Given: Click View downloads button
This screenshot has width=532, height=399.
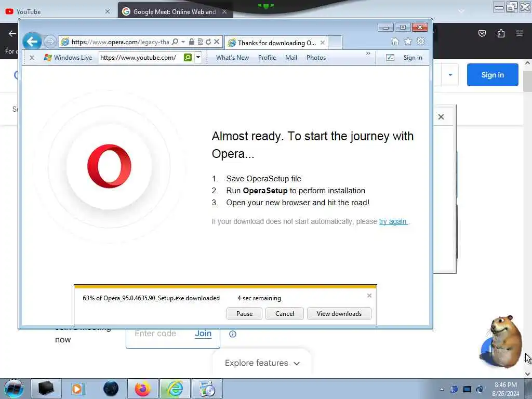Looking at the screenshot, I should click(339, 313).
